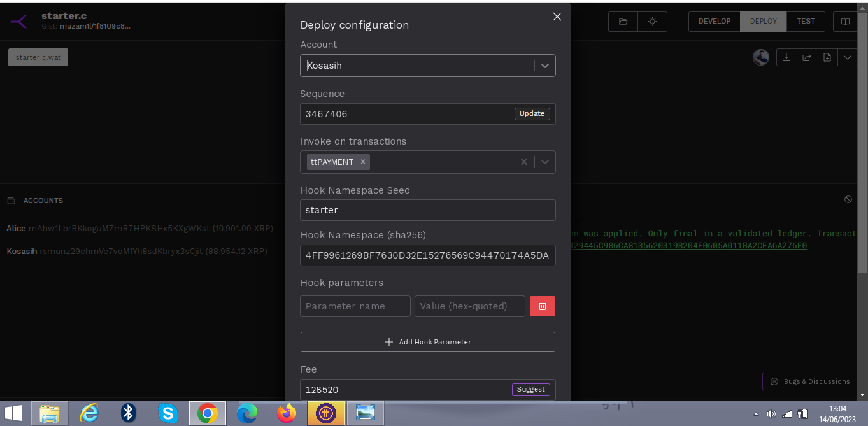
Task: Switch to the DEVELOP tab
Action: pyautogui.click(x=715, y=21)
